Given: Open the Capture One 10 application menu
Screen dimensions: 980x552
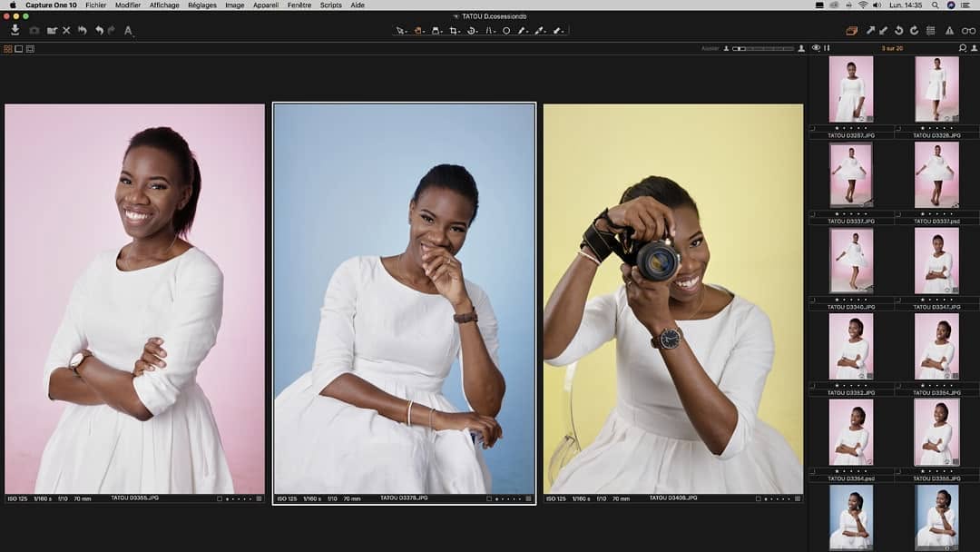Looking at the screenshot, I should click(x=51, y=5).
